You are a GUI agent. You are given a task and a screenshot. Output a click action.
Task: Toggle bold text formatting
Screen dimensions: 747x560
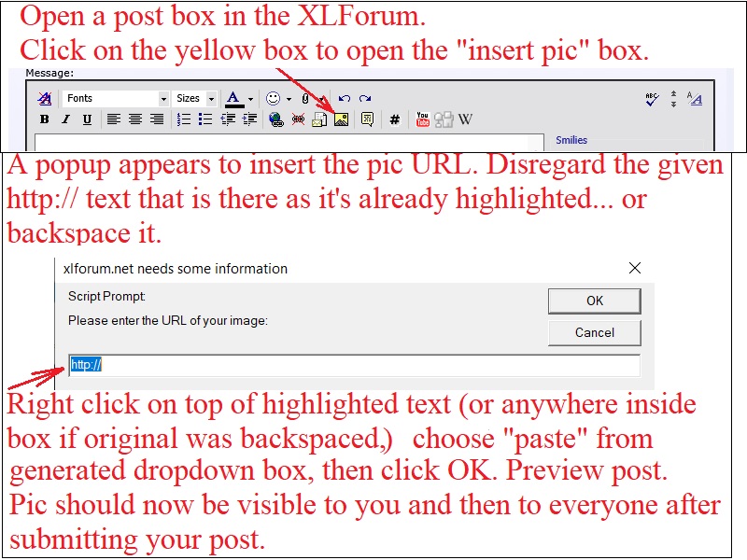(x=44, y=119)
